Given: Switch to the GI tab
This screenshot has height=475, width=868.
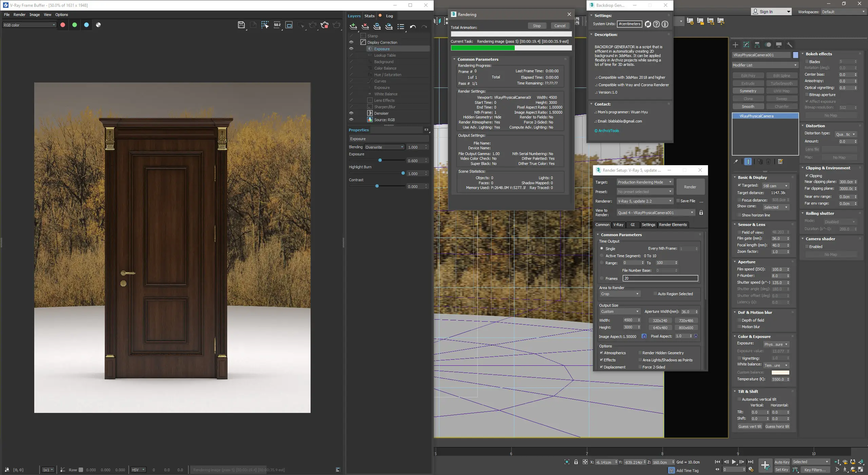Looking at the screenshot, I should 632,225.
